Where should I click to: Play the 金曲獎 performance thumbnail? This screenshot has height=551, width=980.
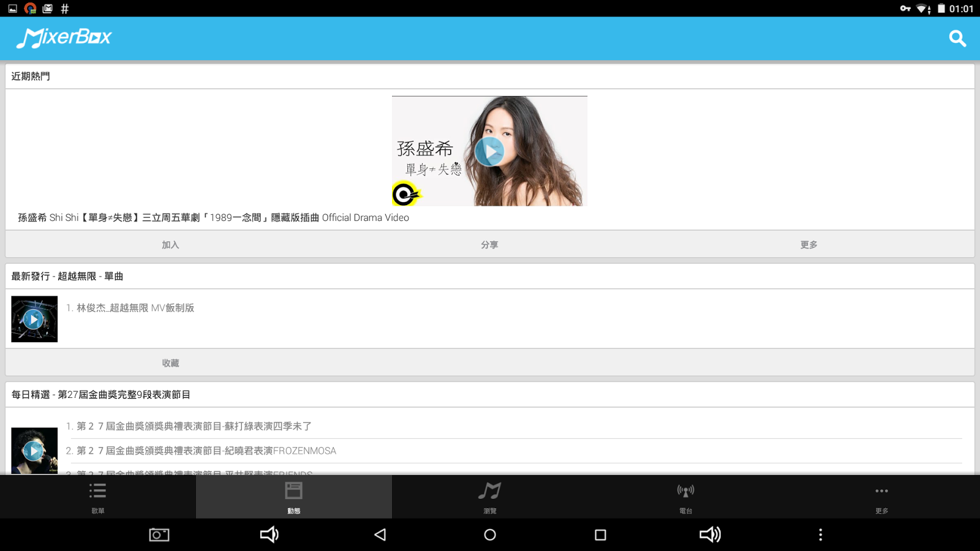pyautogui.click(x=34, y=451)
